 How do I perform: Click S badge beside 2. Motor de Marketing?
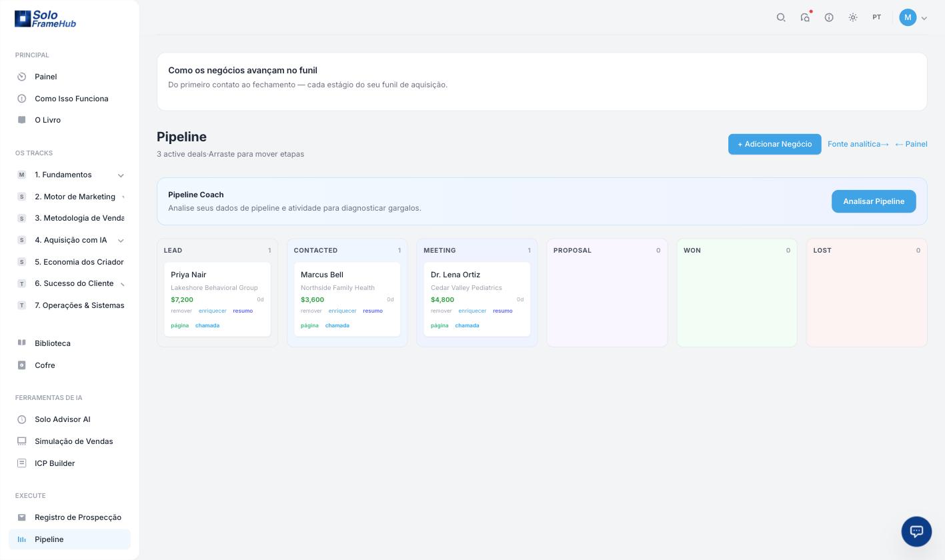click(x=21, y=197)
